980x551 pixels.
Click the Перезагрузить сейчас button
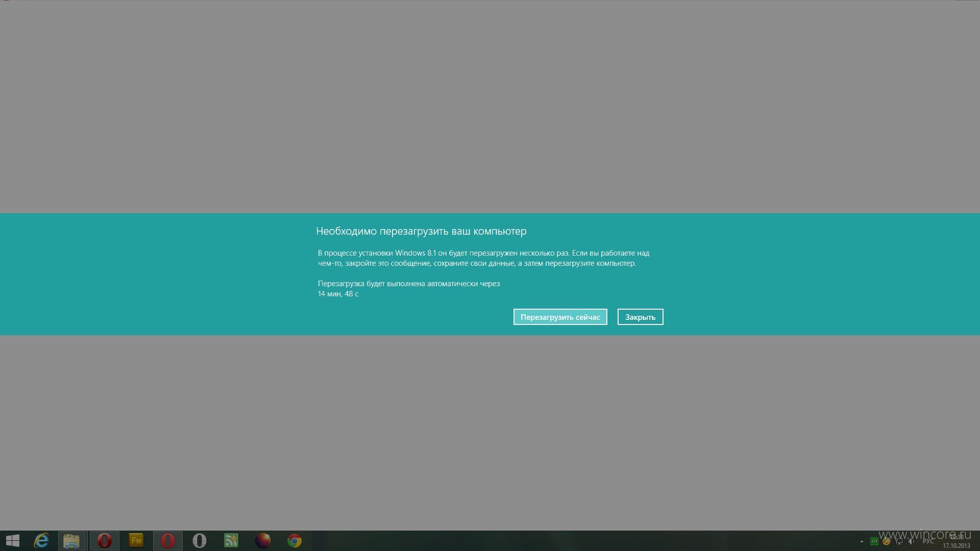point(560,317)
